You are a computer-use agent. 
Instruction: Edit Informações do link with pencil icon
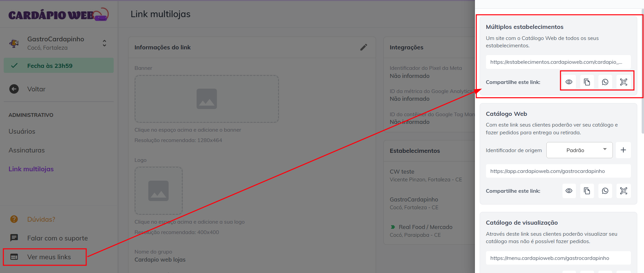coord(364,47)
